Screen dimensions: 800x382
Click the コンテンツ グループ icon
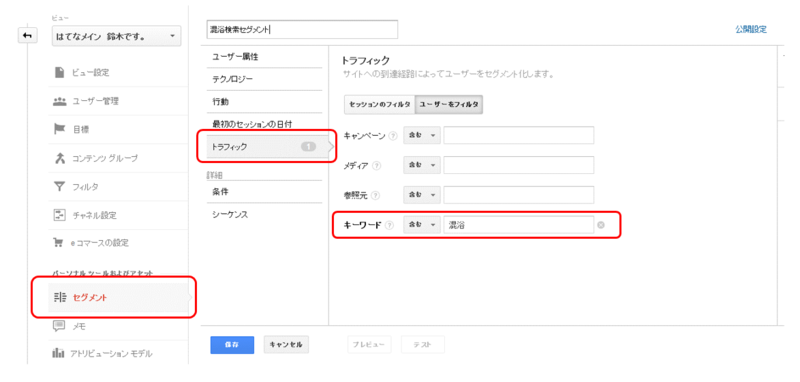(x=59, y=158)
